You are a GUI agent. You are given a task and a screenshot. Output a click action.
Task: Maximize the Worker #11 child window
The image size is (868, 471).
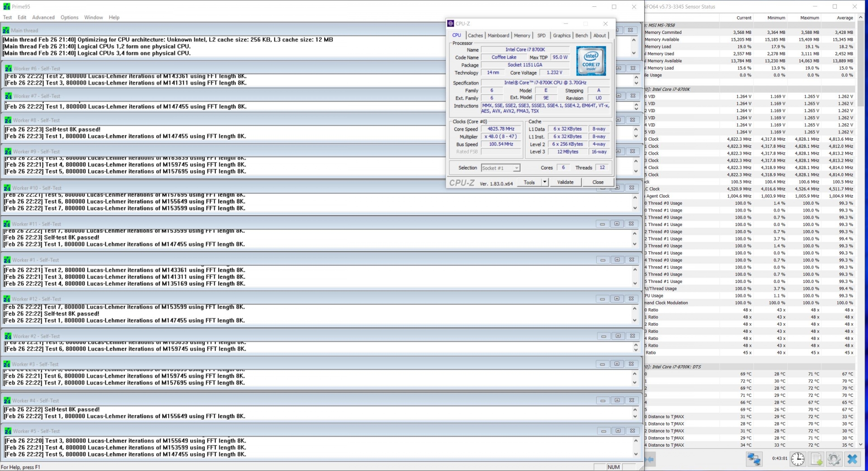pyautogui.click(x=617, y=224)
